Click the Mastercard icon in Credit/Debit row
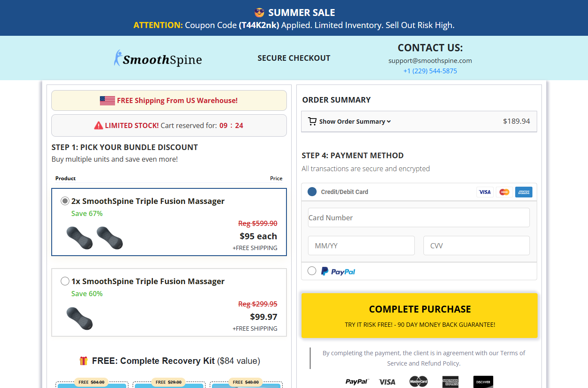This screenshot has height=388, width=588. (504, 192)
